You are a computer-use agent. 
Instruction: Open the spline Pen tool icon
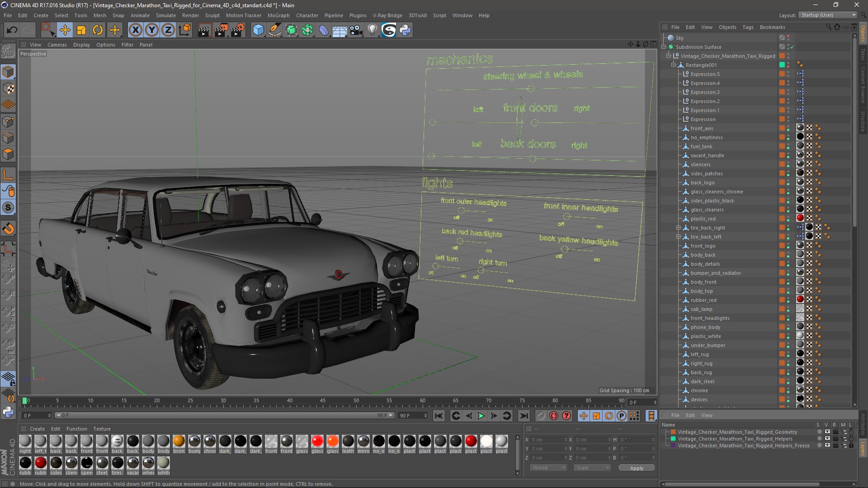pyautogui.click(x=274, y=30)
